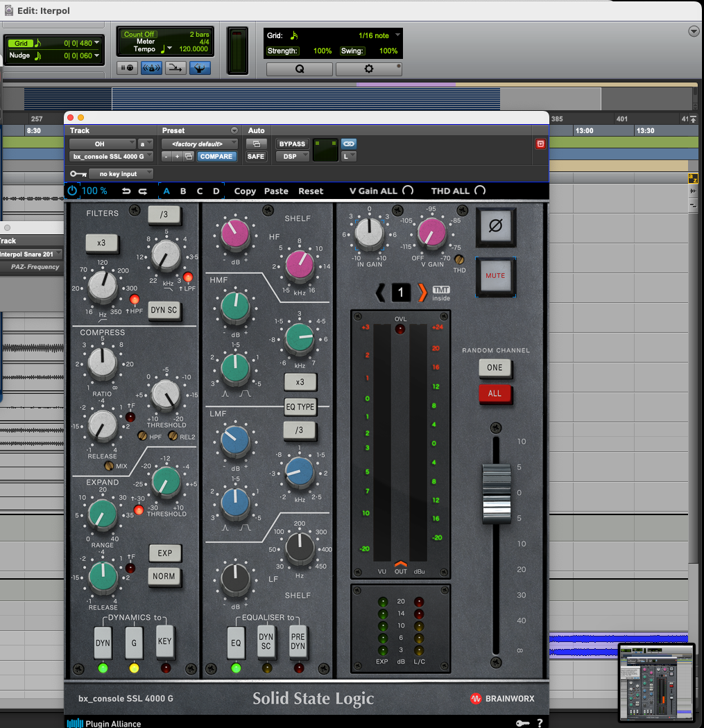Toggle the EQ in button
704x728 pixels.
236,643
